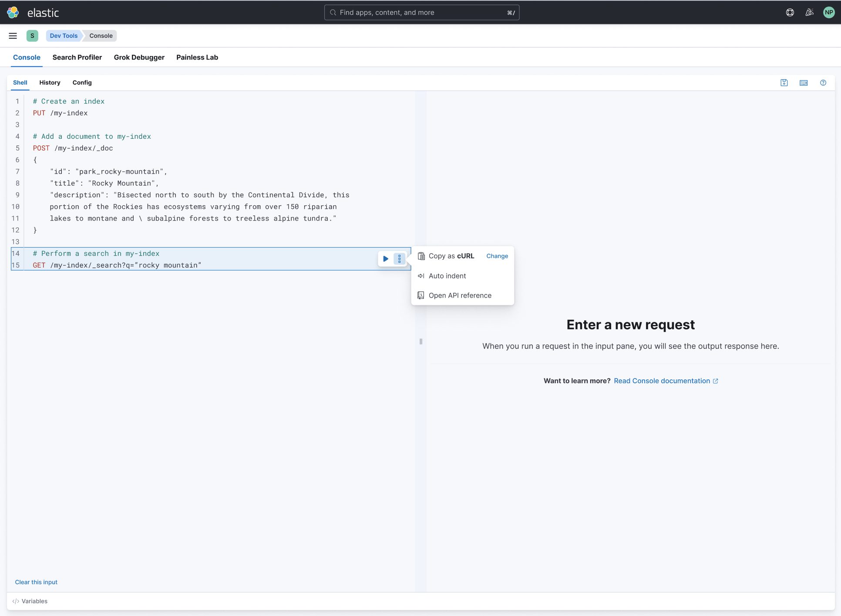Change the cURL copy format option
This screenshot has width=841, height=616.
tap(497, 255)
